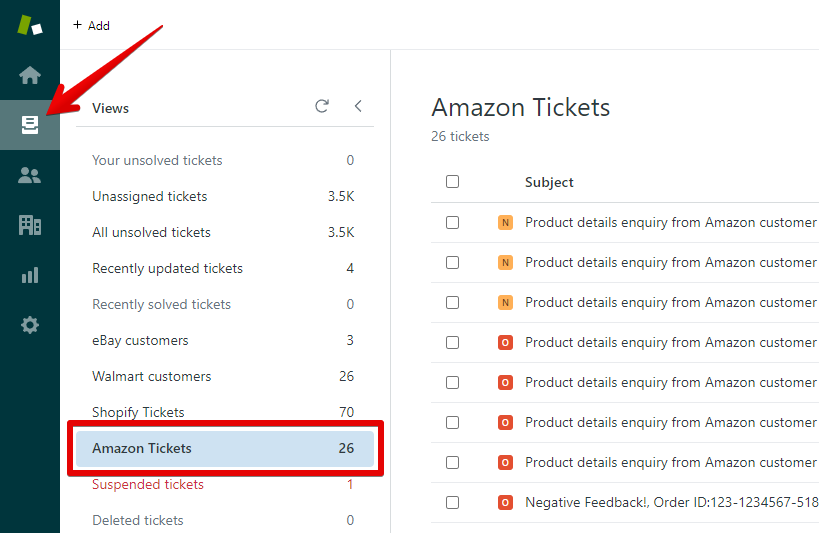Open the Organizations building icon
This screenshot has width=819, height=533.
point(30,225)
